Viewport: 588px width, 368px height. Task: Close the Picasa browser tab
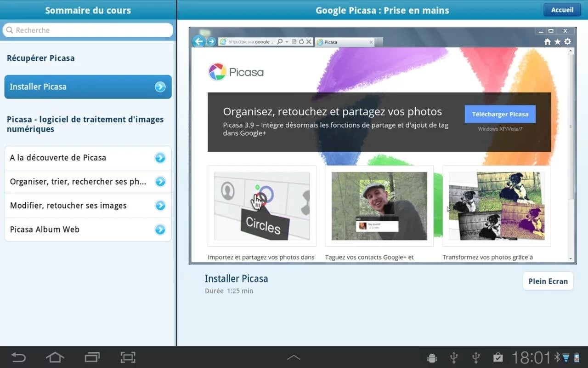pos(371,42)
